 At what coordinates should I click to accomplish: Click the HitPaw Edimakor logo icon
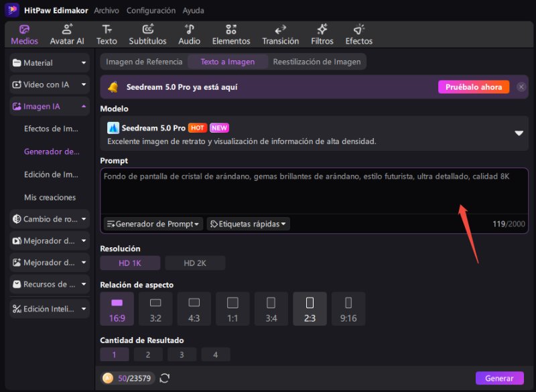[12, 10]
